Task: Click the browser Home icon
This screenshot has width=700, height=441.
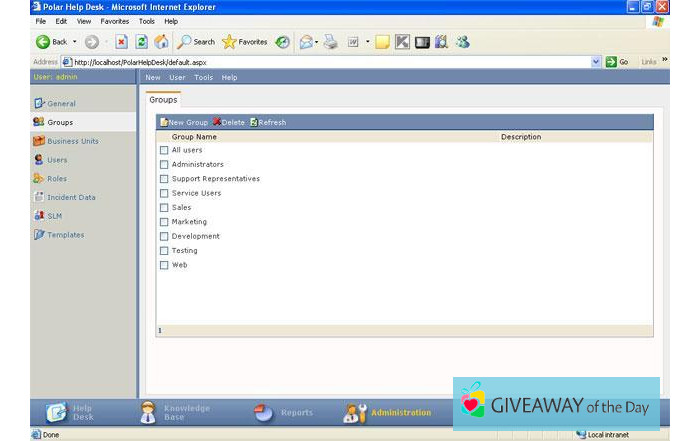Action: [161, 42]
